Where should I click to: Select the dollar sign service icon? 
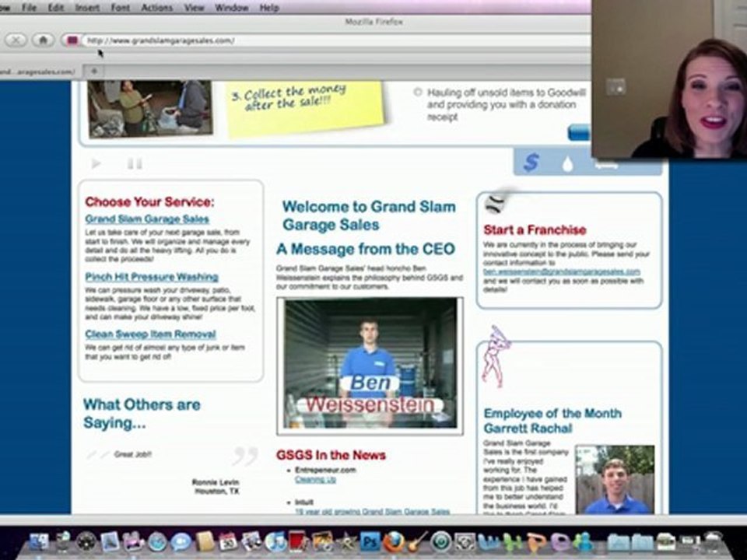click(531, 163)
